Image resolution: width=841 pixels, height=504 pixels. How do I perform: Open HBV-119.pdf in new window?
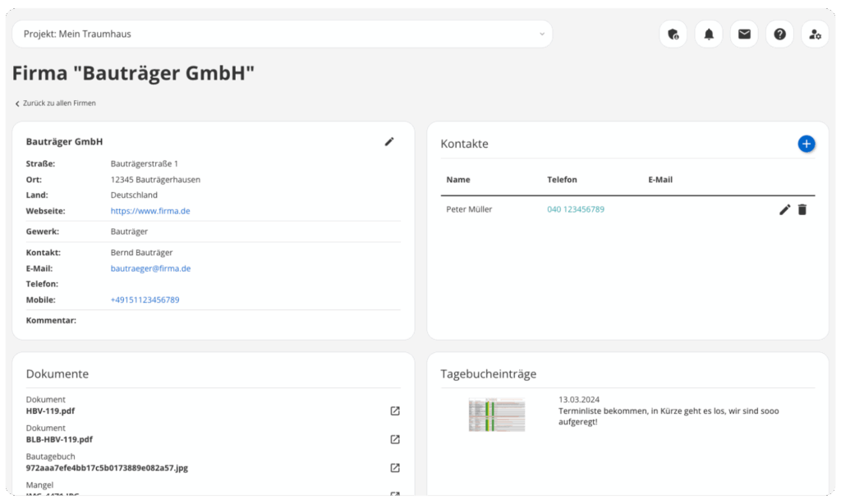click(395, 411)
